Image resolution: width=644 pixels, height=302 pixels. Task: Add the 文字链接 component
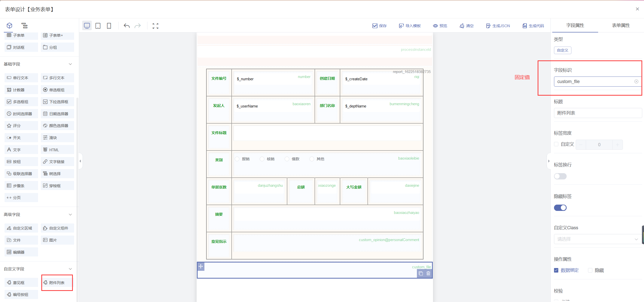(57, 162)
